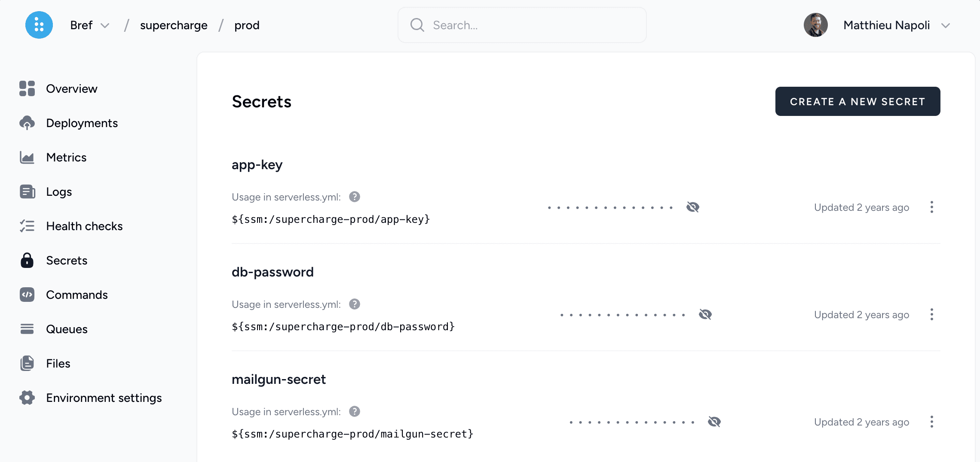
Task: Click the help icon beside db-password usage
Action: (354, 304)
